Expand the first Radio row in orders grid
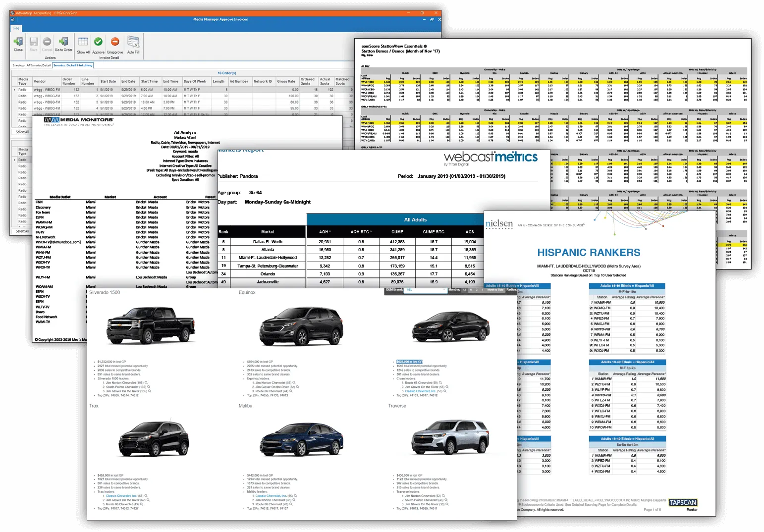Screen dimensions: 764x532 pyautogui.click(x=14, y=90)
